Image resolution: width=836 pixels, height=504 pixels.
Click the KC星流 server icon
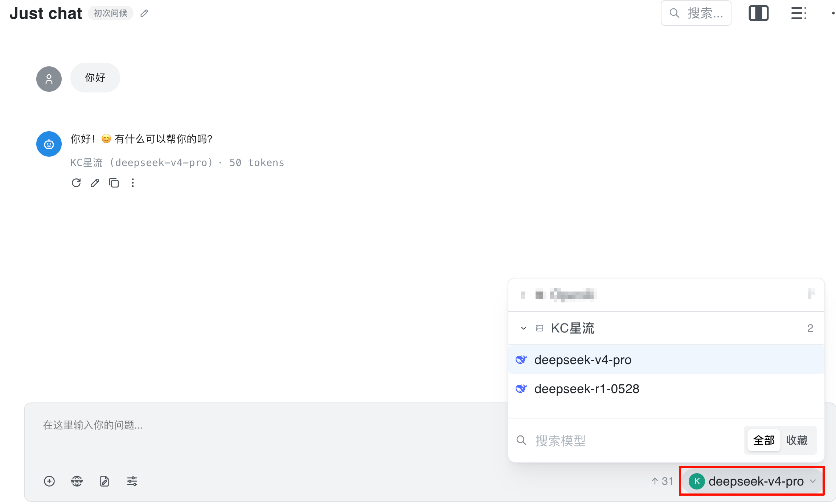pos(540,328)
